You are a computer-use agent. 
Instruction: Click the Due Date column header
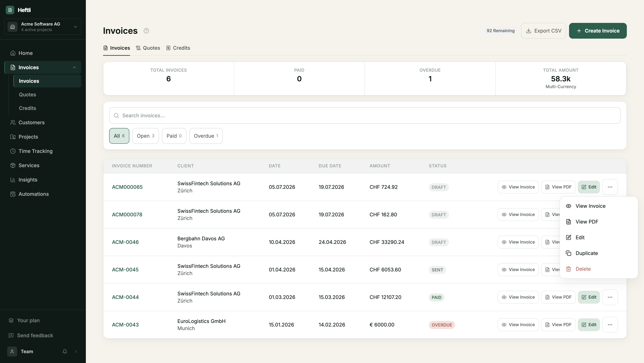pos(330,166)
